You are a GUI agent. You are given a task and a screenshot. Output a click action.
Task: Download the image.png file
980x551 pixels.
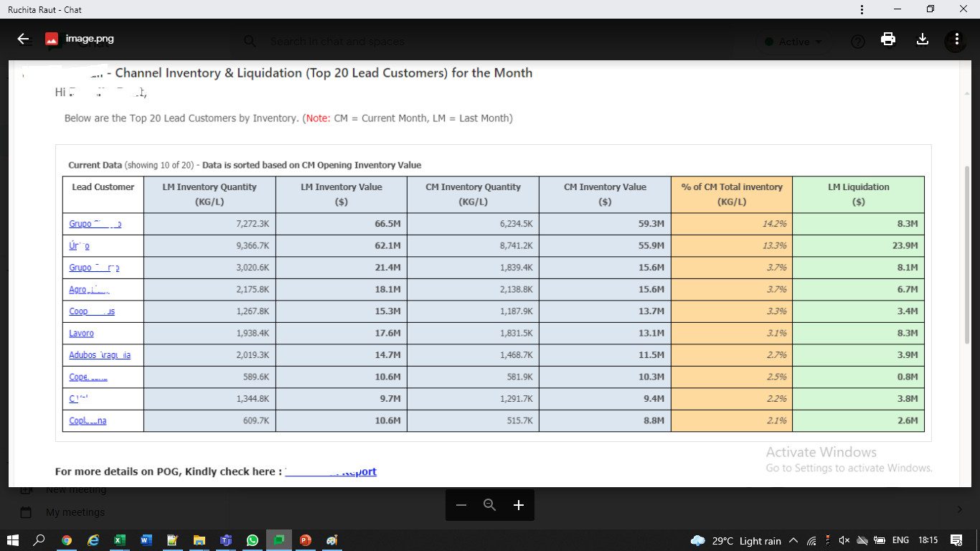923,39
